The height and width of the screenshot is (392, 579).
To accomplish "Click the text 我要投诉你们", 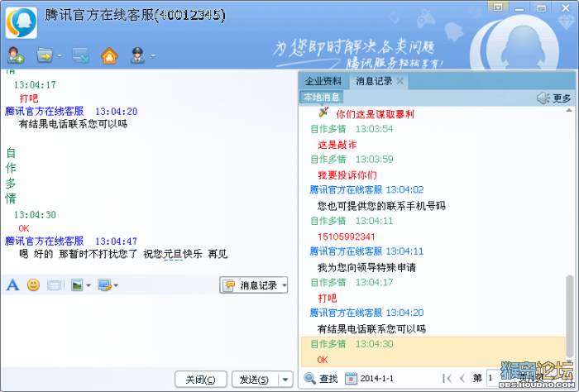I will [x=347, y=175].
